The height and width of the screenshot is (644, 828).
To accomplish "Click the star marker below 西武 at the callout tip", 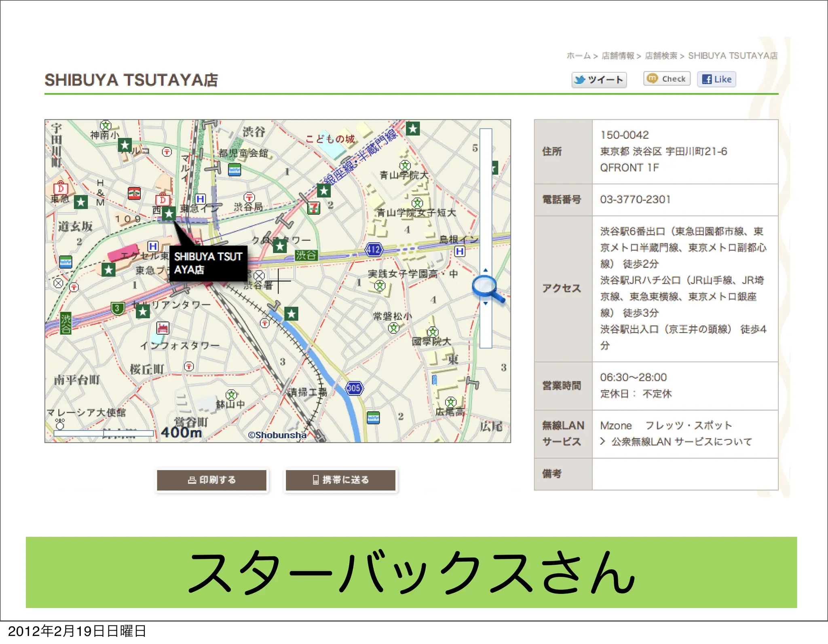I will (x=169, y=213).
